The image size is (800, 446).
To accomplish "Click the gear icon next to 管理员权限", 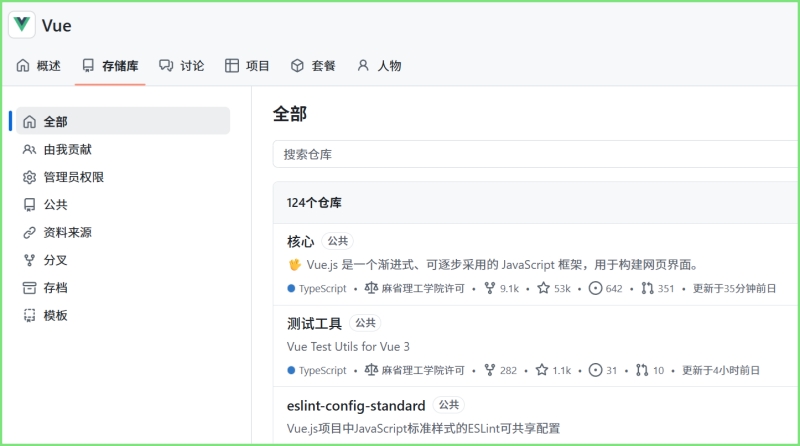I will tap(30, 177).
